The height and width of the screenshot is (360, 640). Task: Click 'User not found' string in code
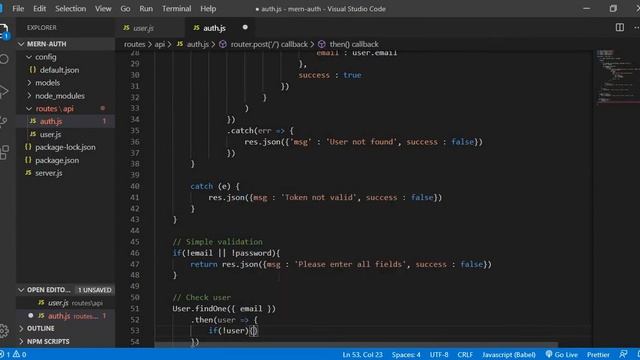[361, 142]
